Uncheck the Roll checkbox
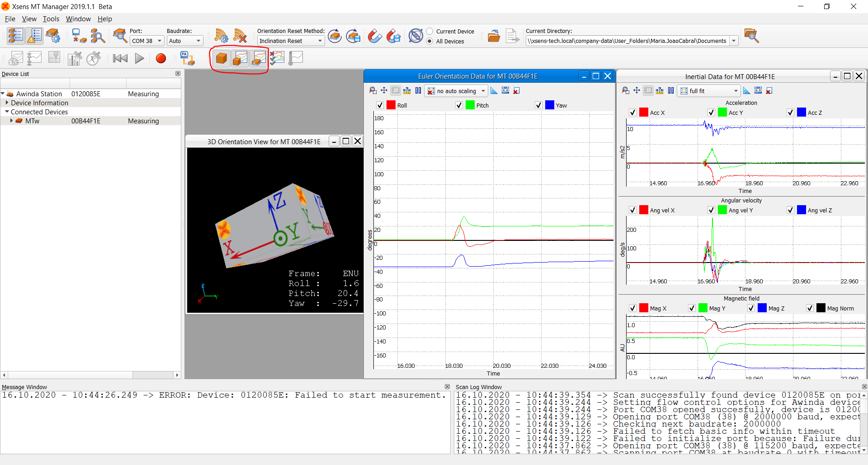 click(x=380, y=105)
